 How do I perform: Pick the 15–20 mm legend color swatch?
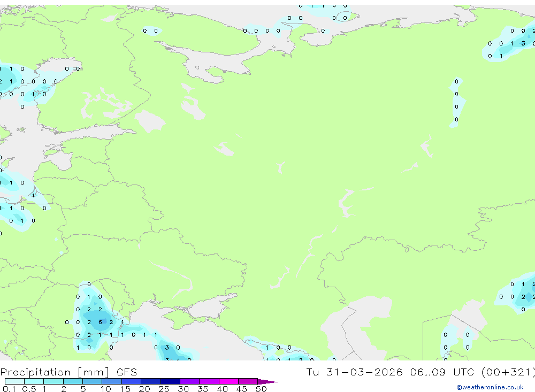(x=132, y=381)
